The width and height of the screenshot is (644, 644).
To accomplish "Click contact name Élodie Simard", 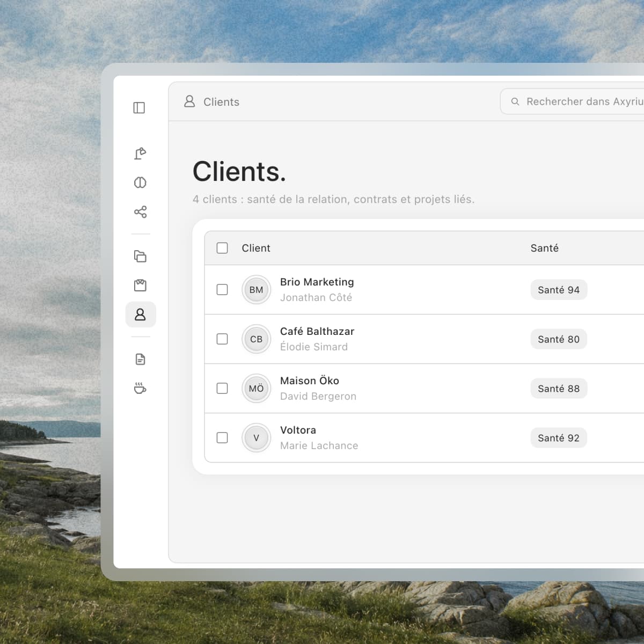I will click(314, 347).
